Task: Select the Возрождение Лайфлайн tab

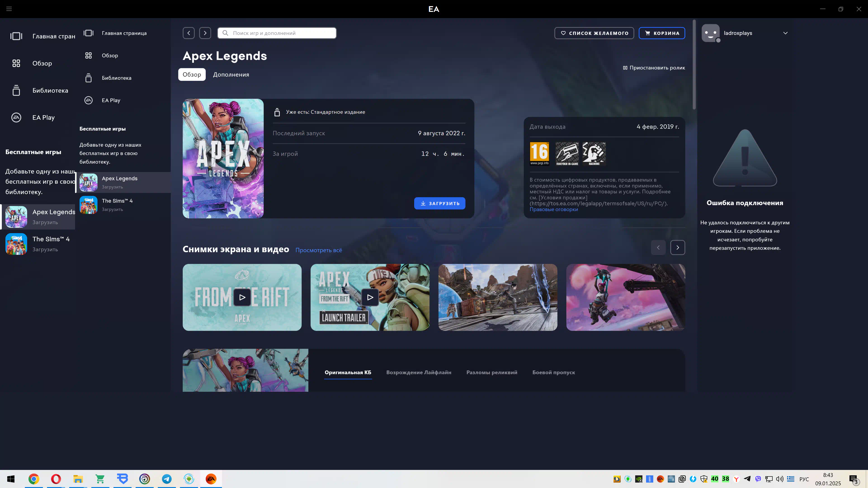Action: 418,373
